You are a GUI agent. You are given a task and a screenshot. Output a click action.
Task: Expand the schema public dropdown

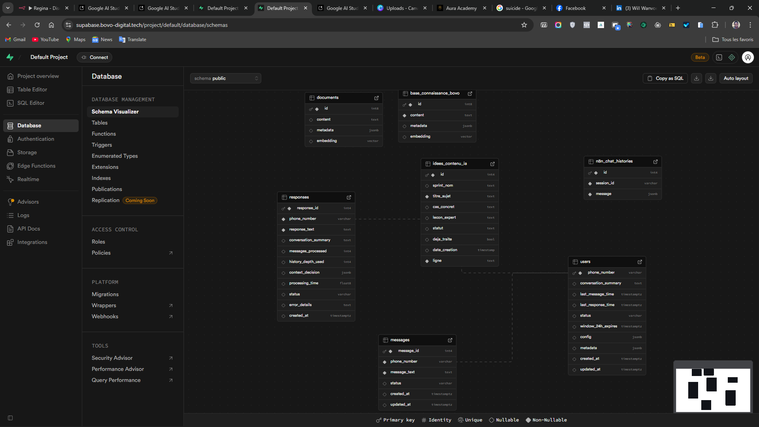coord(226,78)
